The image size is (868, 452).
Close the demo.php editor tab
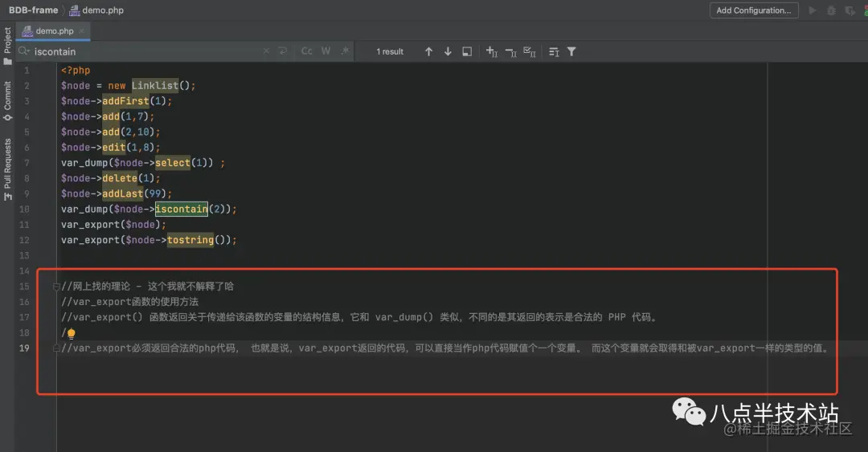coord(81,31)
